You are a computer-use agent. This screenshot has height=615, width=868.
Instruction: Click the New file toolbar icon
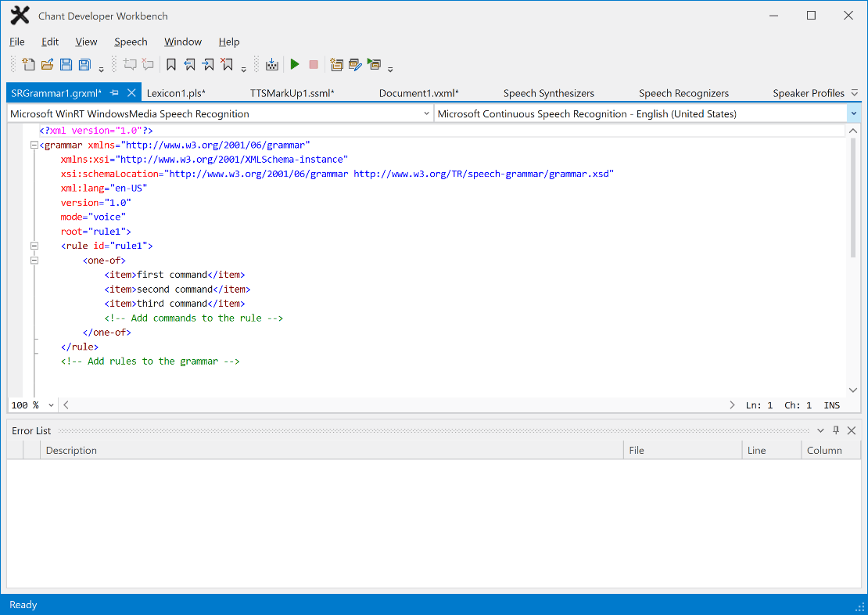pos(28,64)
